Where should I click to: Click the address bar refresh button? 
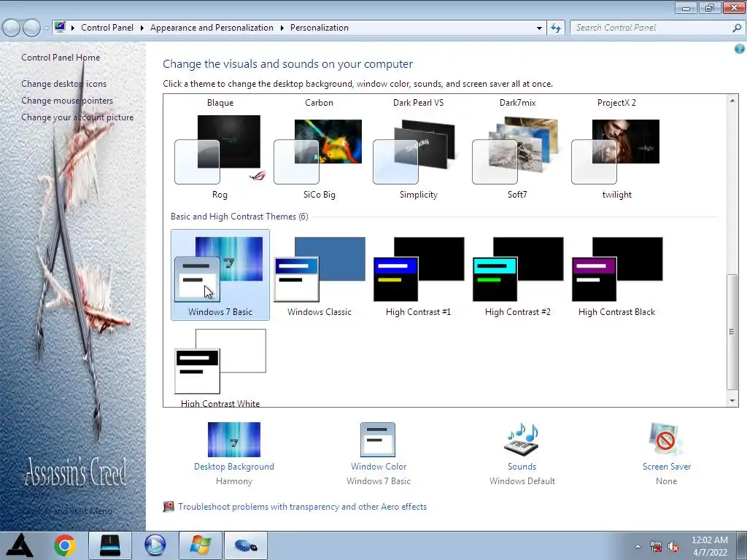(x=555, y=28)
